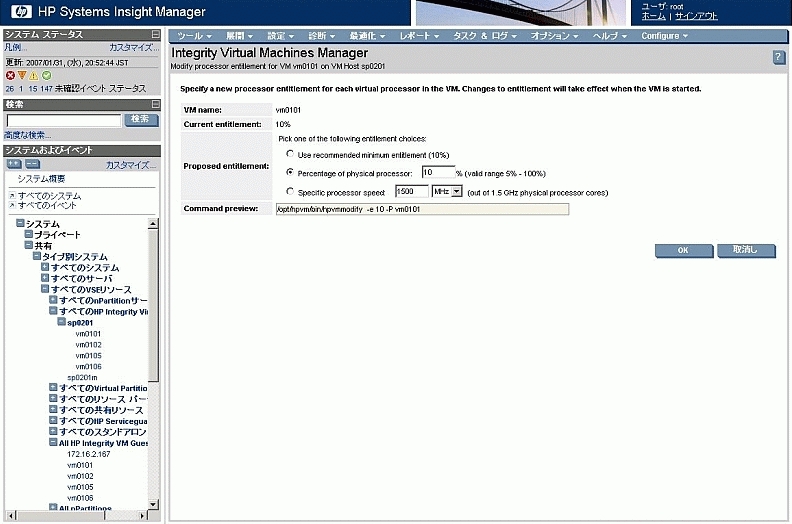The width and height of the screenshot is (792, 524).
Task: Open the レポート menu
Action: (x=419, y=36)
